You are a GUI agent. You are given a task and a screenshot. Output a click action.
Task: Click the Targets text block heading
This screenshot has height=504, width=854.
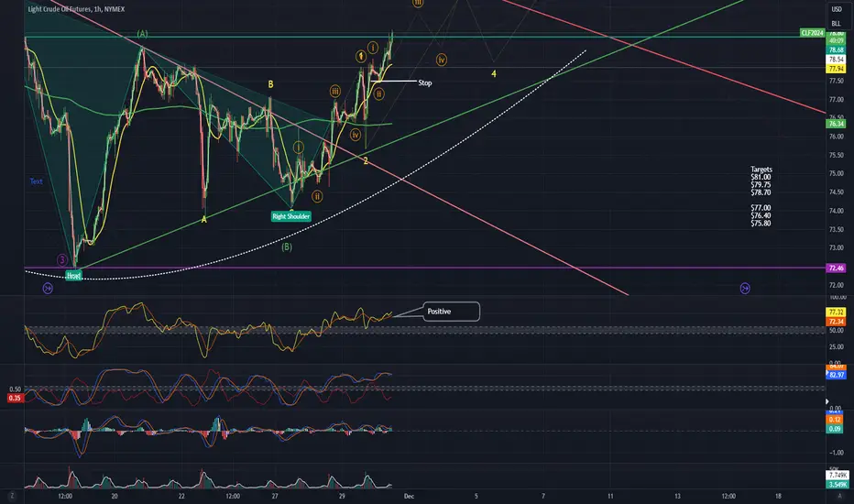(761, 170)
